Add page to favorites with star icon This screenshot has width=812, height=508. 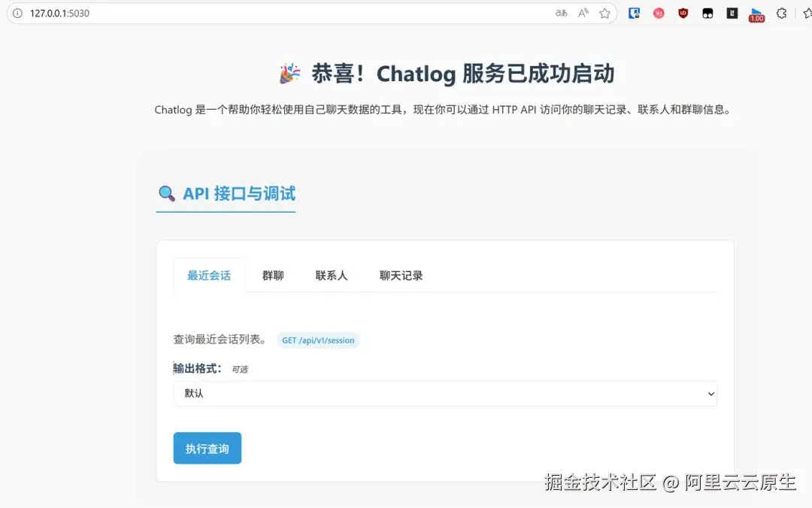[604, 13]
